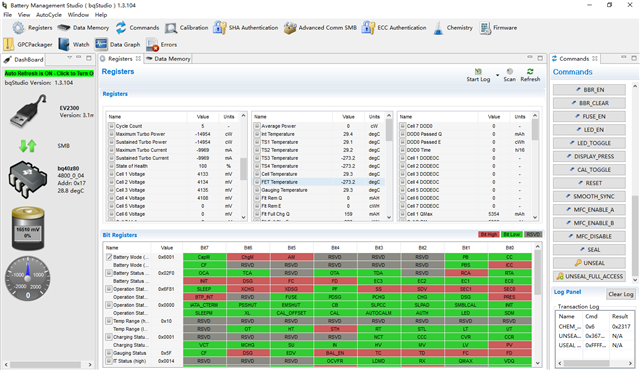Switch to the Data Memory tab
Screen dimensions: 640x370
[168, 59]
